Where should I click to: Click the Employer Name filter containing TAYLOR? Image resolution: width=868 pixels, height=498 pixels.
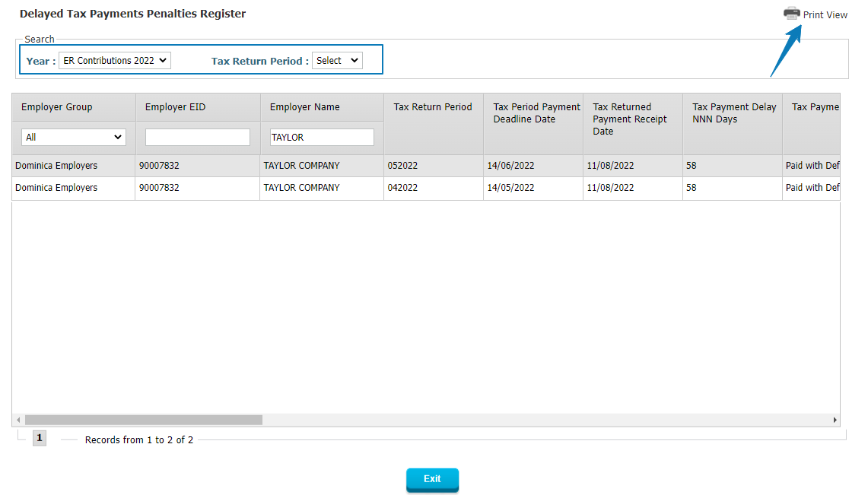pyautogui.click(x=322, y=138)
